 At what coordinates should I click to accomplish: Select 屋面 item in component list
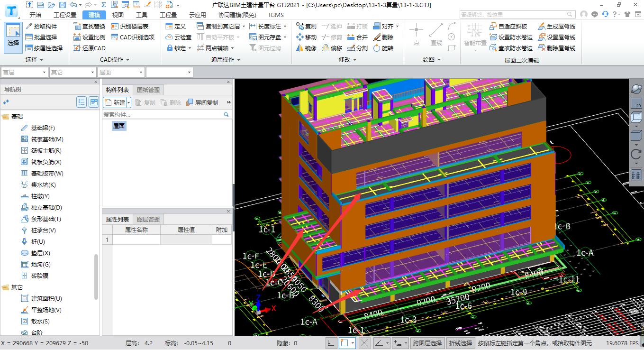pyautogui.click(x=119, y=126)
